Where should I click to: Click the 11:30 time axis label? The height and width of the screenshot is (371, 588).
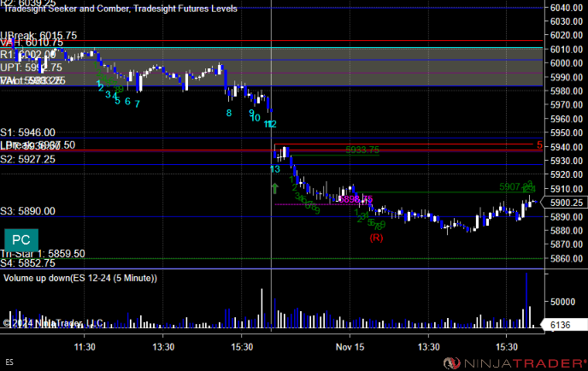coord(85,347)
